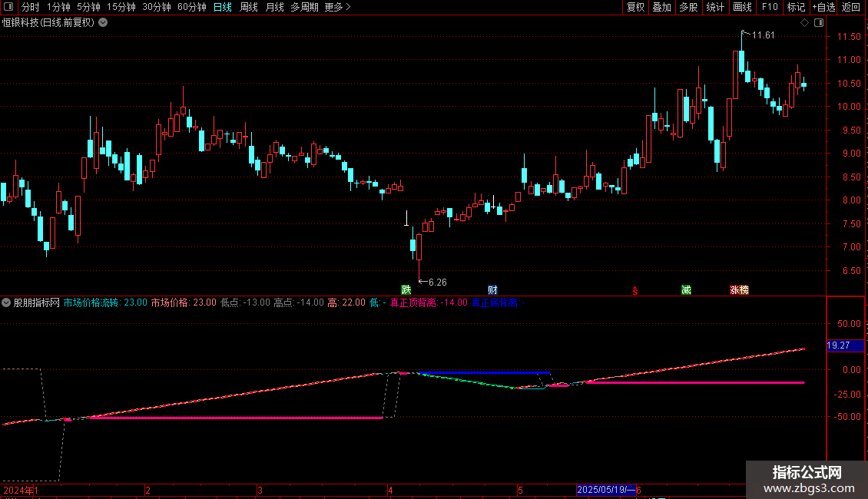Open 多周期 multi-period view
Image resolution: width=868 pixels, height=499 pixels.
coord(304,7)
